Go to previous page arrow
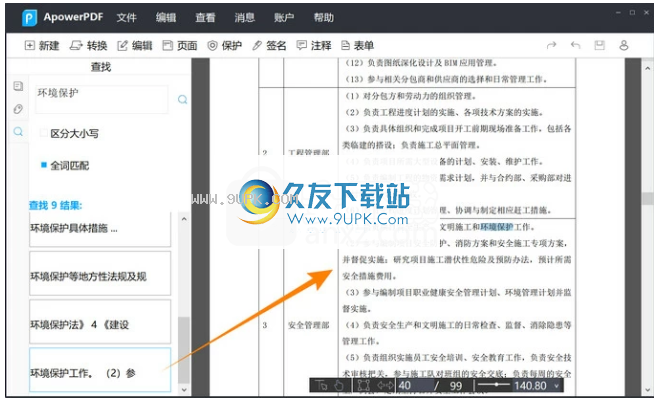This screenshot has height=404, width=654. (380, 386)
